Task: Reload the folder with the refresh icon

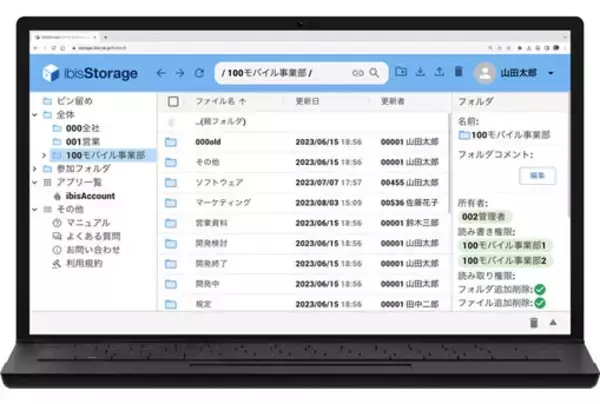Action: 199,73
